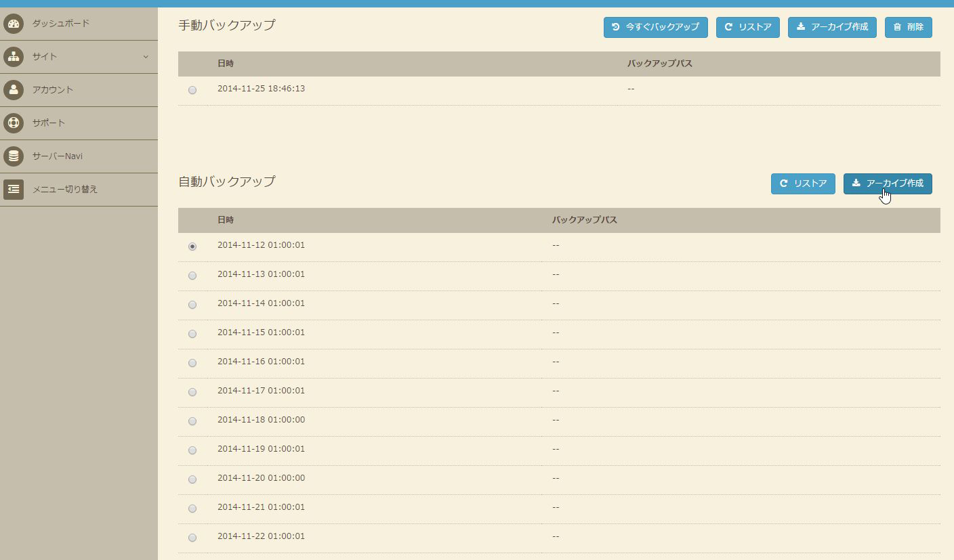
Task: Select radio for 2014-11-19 01:00:01 backup
Action: tap(192, 450)
